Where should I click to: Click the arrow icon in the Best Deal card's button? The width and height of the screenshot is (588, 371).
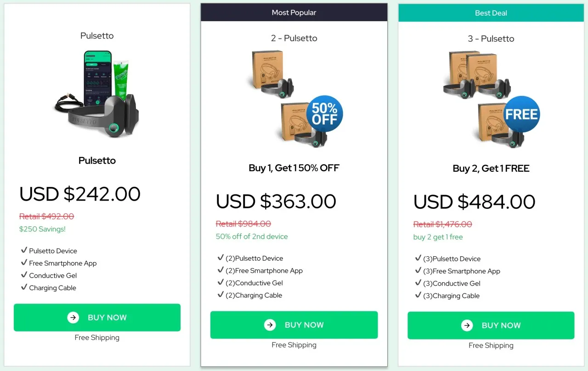(x=467, y=325)
